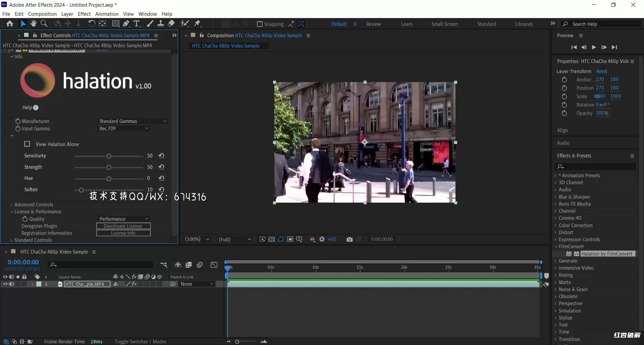
Task: Click Toggle Switches / Modes button
Action: pos(140,341)
